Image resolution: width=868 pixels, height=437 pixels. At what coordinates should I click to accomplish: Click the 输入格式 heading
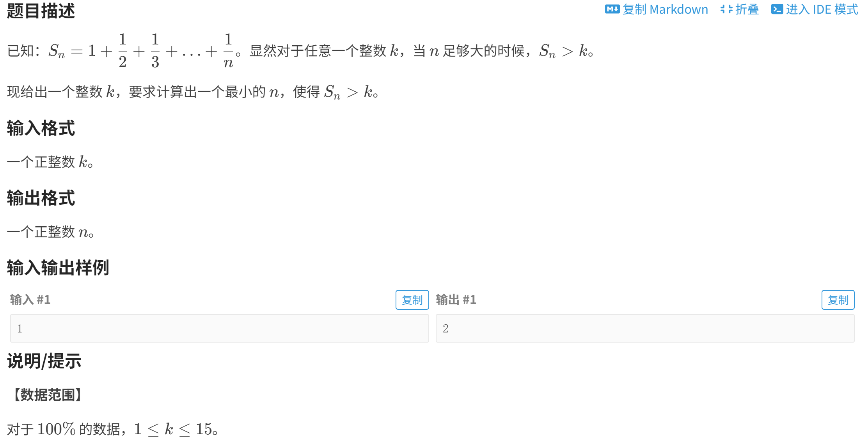41,128
